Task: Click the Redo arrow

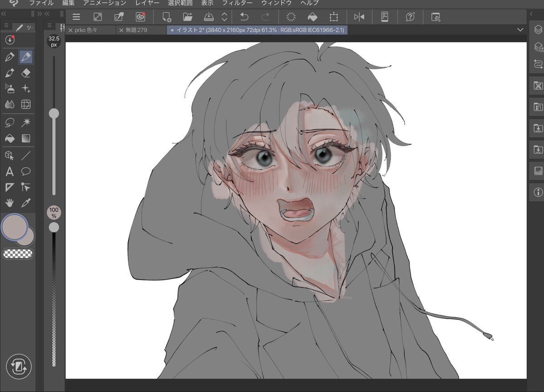Action: (x=265, y=17)
